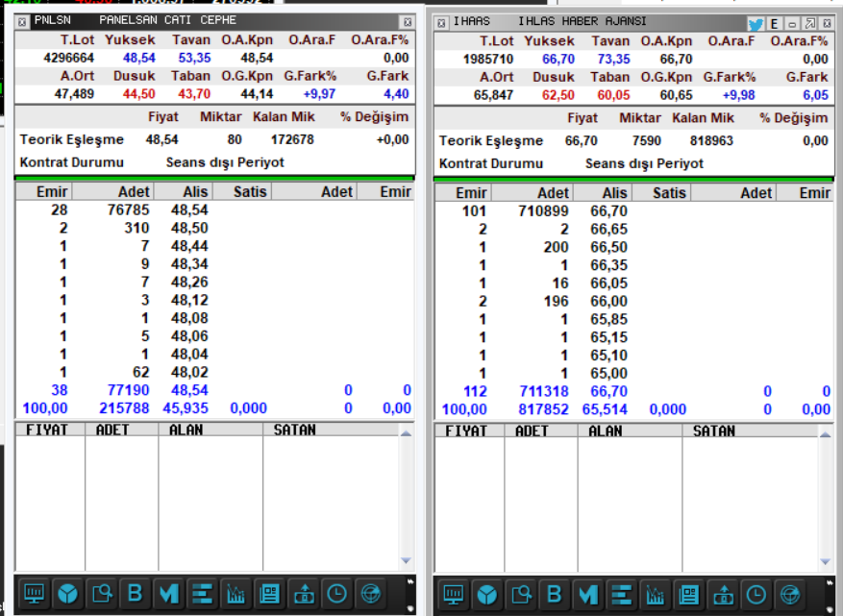
Task: Click the ALAN column header in PNLSN trades
Action: 211,430
